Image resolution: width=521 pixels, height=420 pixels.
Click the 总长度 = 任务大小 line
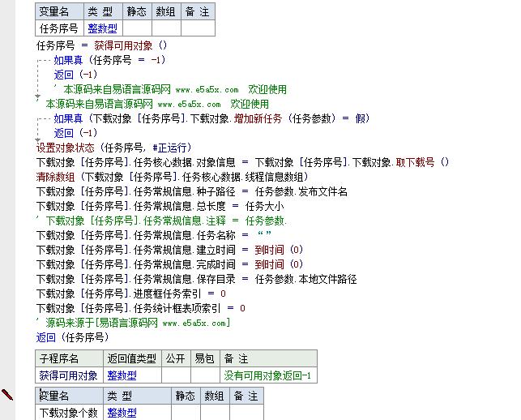[x=160, y=206]
